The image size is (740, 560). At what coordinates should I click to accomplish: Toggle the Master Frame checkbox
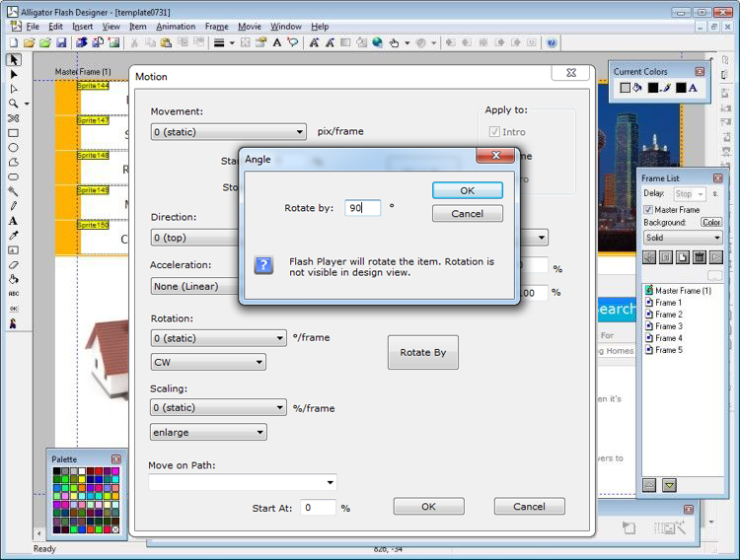point(648,209)
